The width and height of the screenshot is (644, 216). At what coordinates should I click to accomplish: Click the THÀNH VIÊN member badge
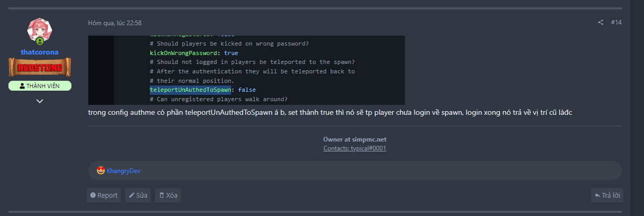coord(39,86)
